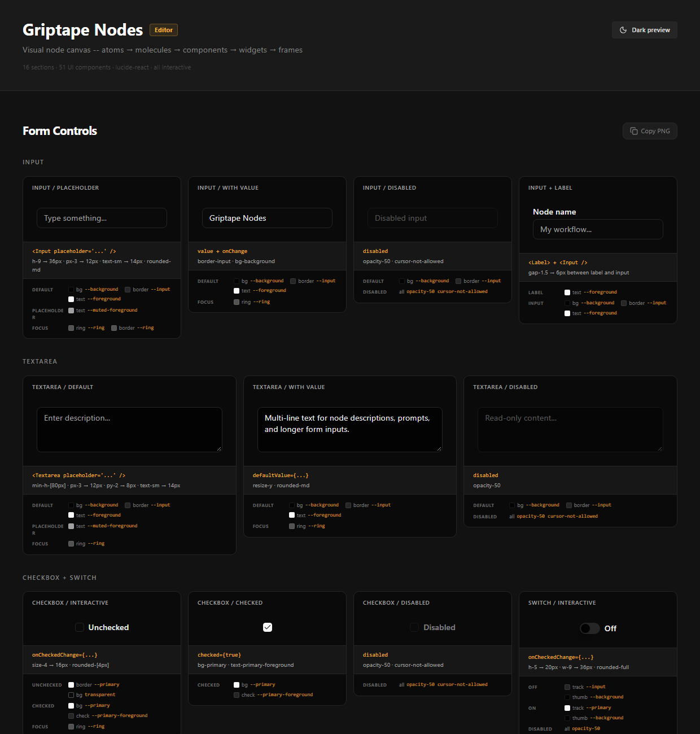
Task: Click the 'TEXTAREA' group heading
Action: coord(40,361)
